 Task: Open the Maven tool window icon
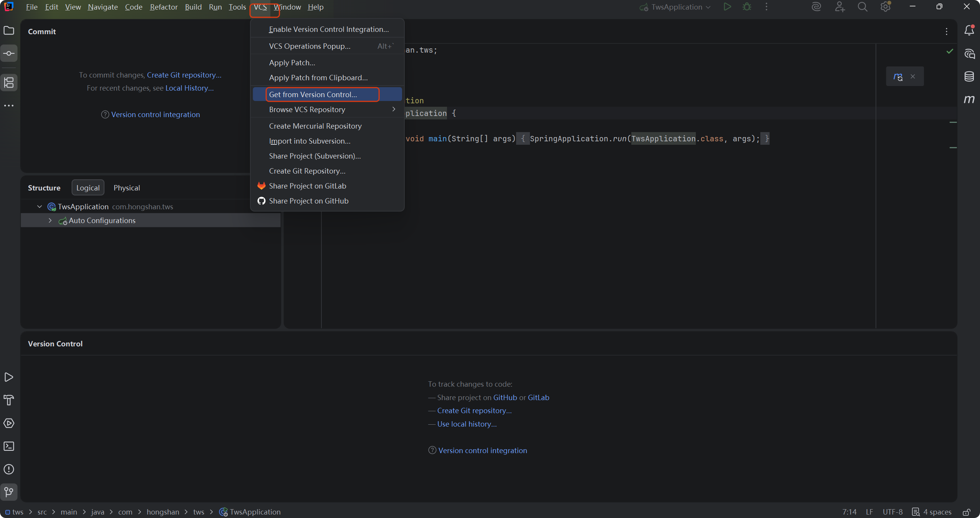click(969, 99)
